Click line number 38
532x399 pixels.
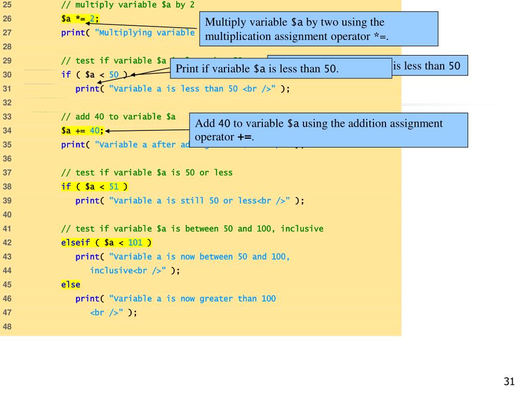pos(7,187)
